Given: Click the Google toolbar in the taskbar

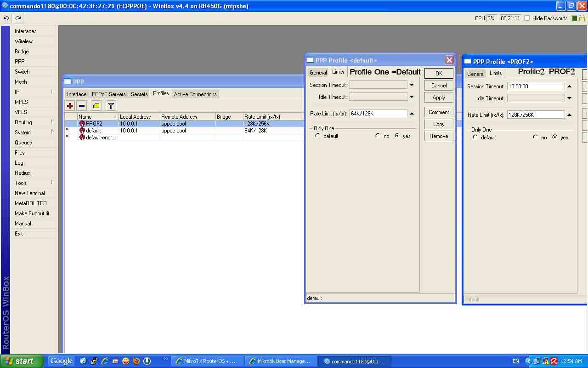Looking at the screenshot, I should pyautogui.click(x=62, y=361).
